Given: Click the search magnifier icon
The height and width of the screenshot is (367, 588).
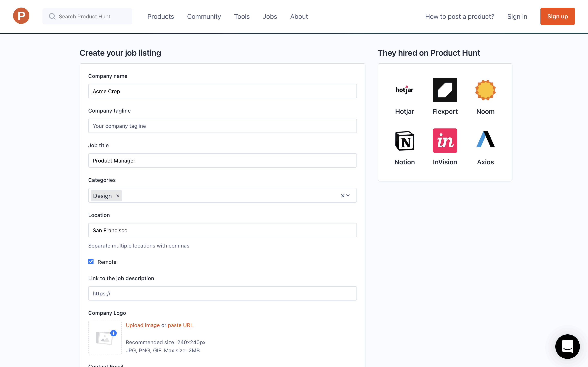Looking at the screenshot, I should (x=52, y=16).
